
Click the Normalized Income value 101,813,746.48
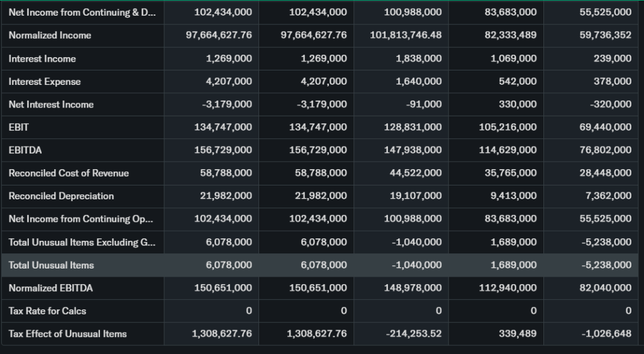(406, 35)
